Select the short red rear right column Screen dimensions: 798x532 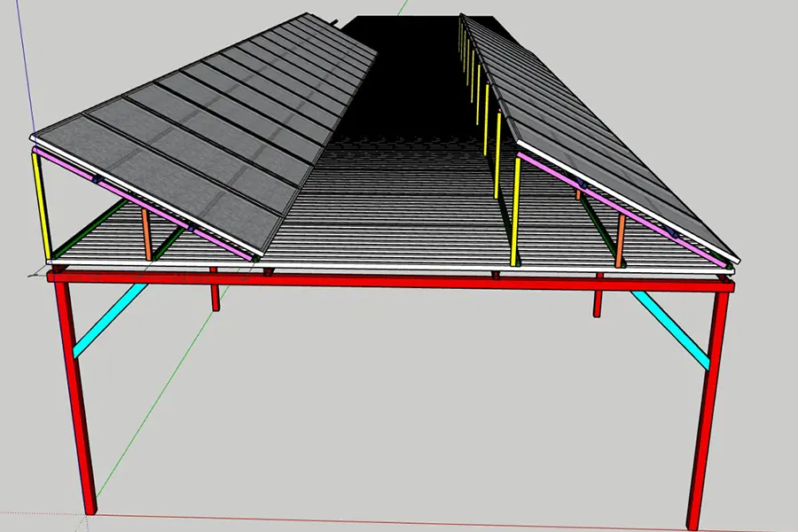click(598, 301)
